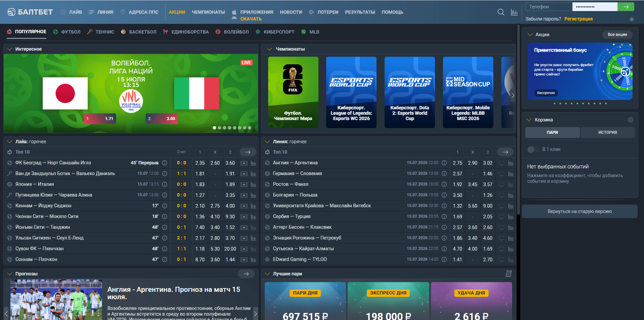Switch to the Теннис sport tab
Screen dimensions: 644x320
tap(101, 32)
